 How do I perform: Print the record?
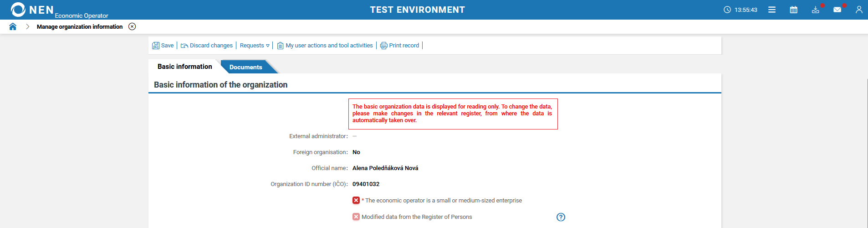(399, 46)
